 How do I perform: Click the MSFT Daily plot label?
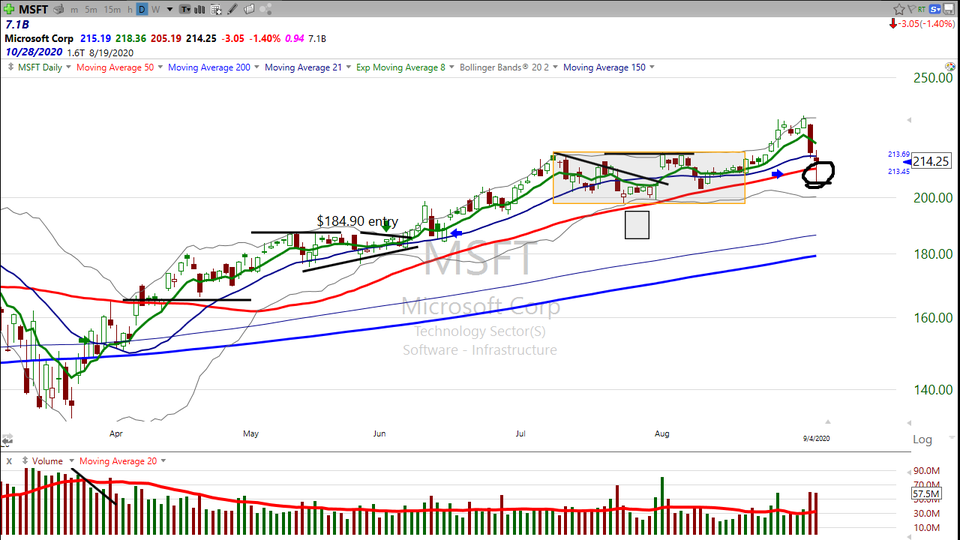[37, 68]
